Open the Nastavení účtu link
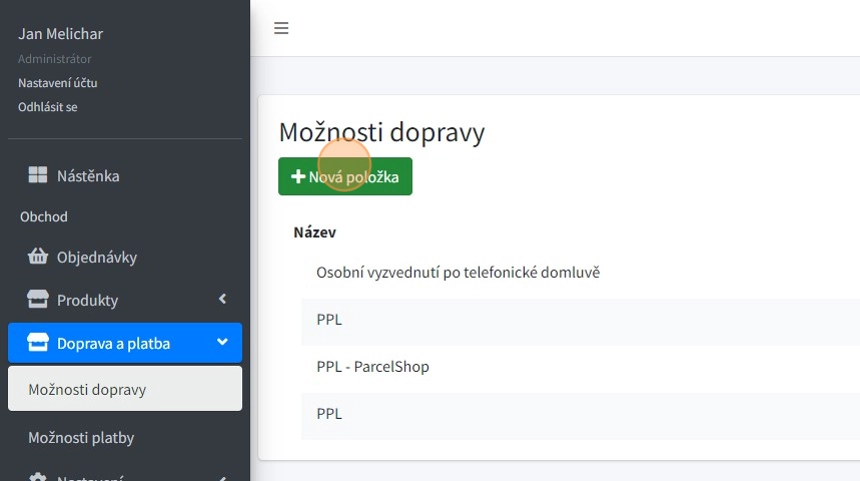 [x=57, y=83]
